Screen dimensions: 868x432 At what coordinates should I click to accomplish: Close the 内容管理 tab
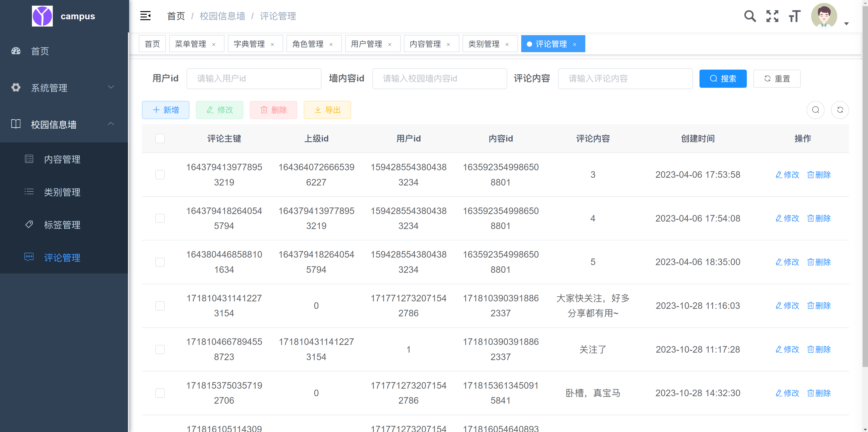tap(448, 44)
